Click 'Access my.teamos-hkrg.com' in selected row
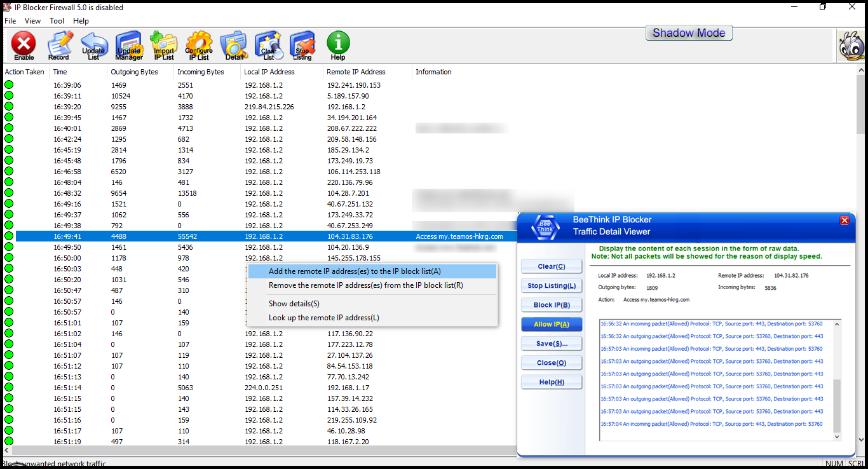 (459, 236)
